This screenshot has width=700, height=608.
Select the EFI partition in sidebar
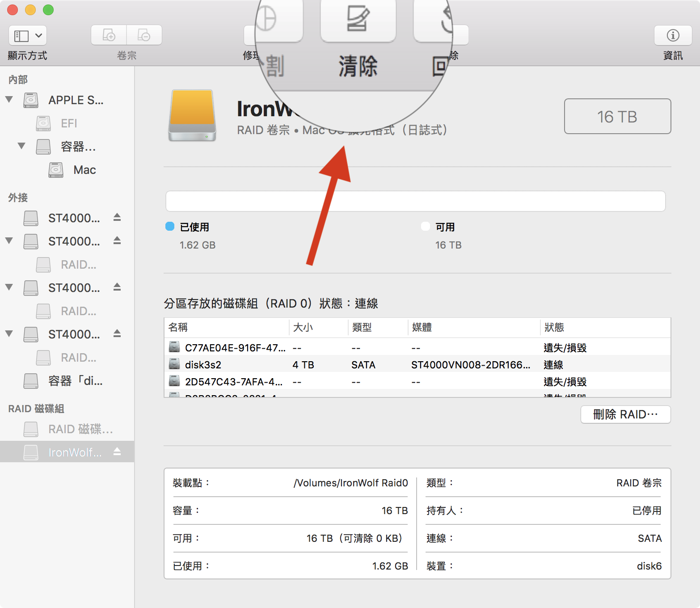pyautogui.click(x=69, y=123)
